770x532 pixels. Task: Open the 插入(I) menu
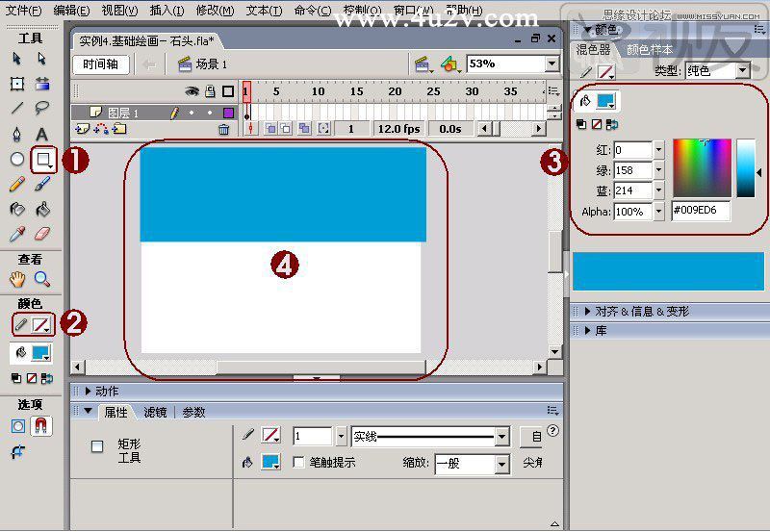point(167,11)
